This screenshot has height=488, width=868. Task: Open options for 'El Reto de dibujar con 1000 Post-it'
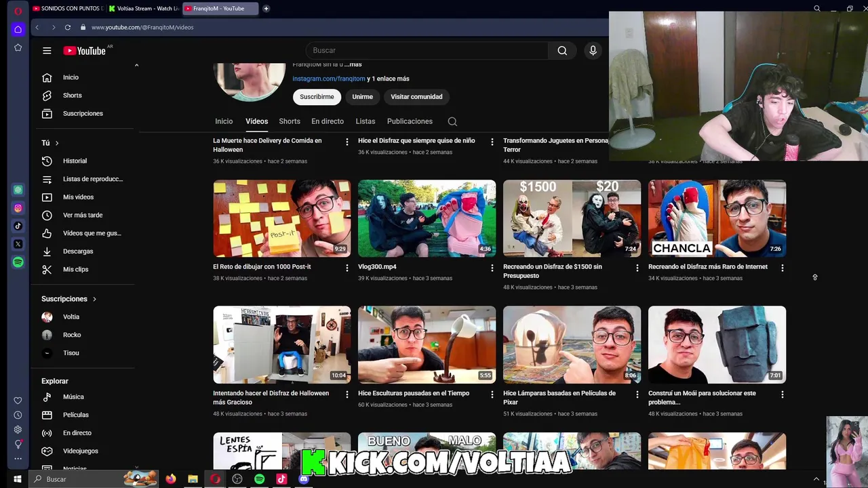pos(347,268)
